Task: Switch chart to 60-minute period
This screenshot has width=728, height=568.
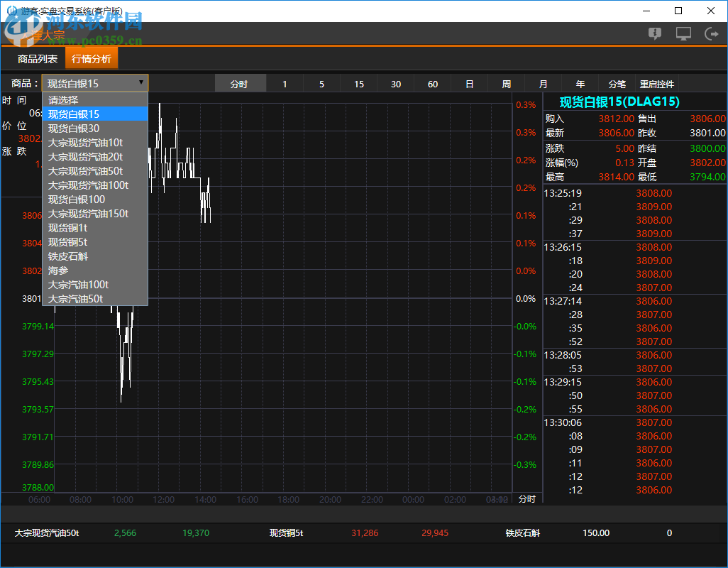Action: coord(433,84)
